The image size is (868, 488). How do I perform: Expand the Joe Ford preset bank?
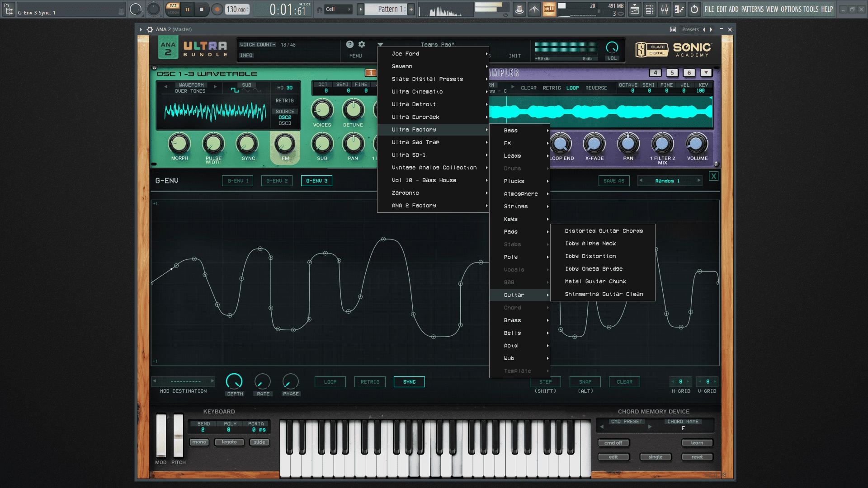pos(433,53)
